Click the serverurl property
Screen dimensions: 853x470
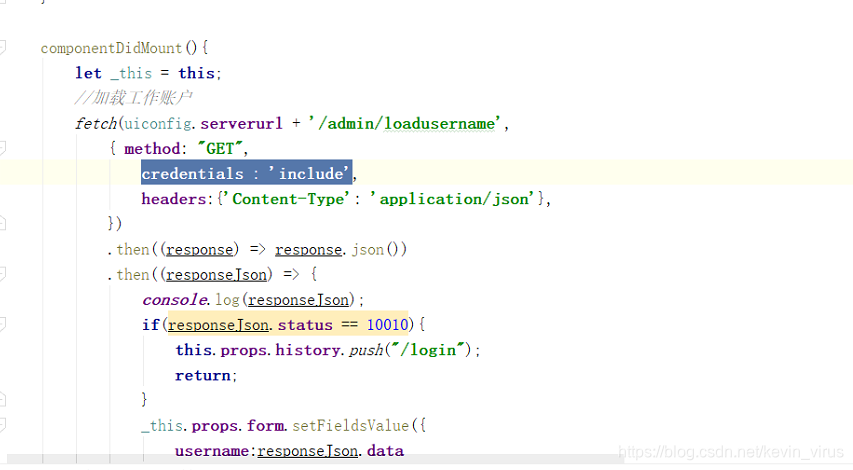pyautogui.click(x=241, y=123)
